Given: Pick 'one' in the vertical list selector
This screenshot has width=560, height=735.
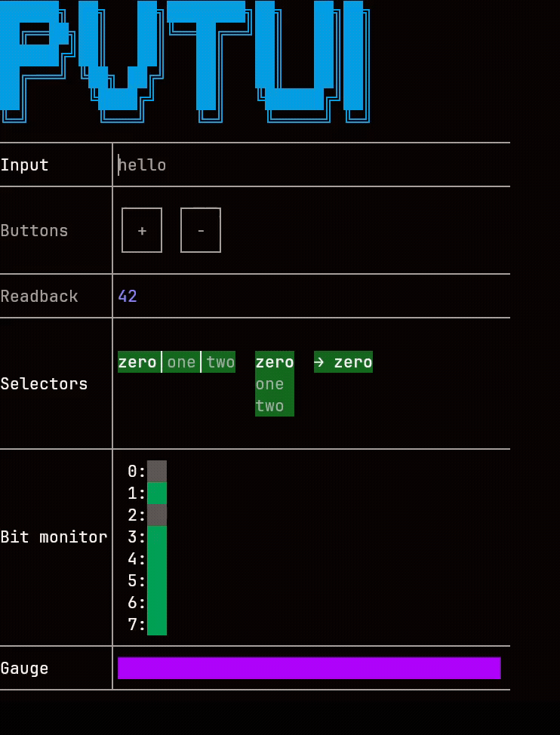Looking at the screenshot, I should [x=270, y=384].
